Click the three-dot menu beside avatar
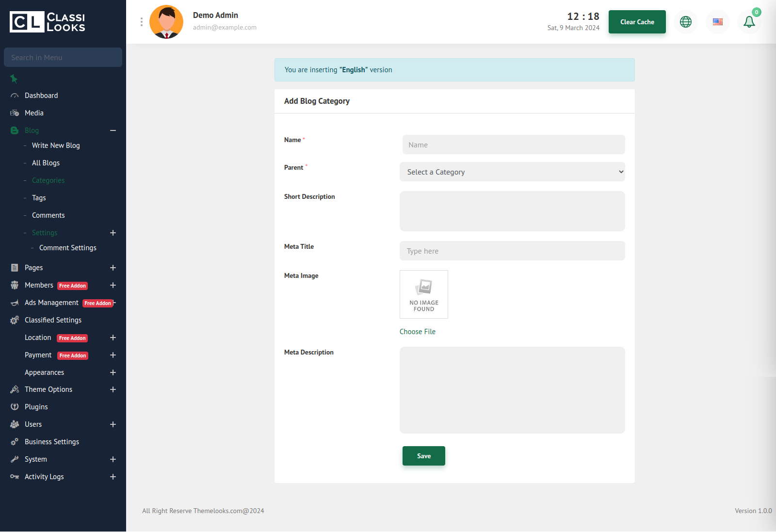Viewport: 776px width, 532px height. [142, 22]
